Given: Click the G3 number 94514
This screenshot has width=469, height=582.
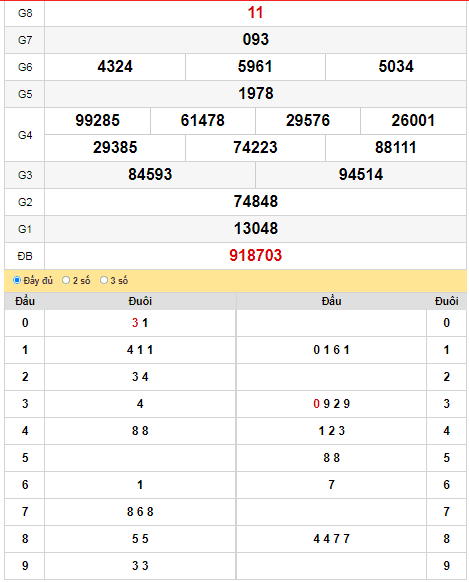Looking at the screenshot, I should coord(361,175).
